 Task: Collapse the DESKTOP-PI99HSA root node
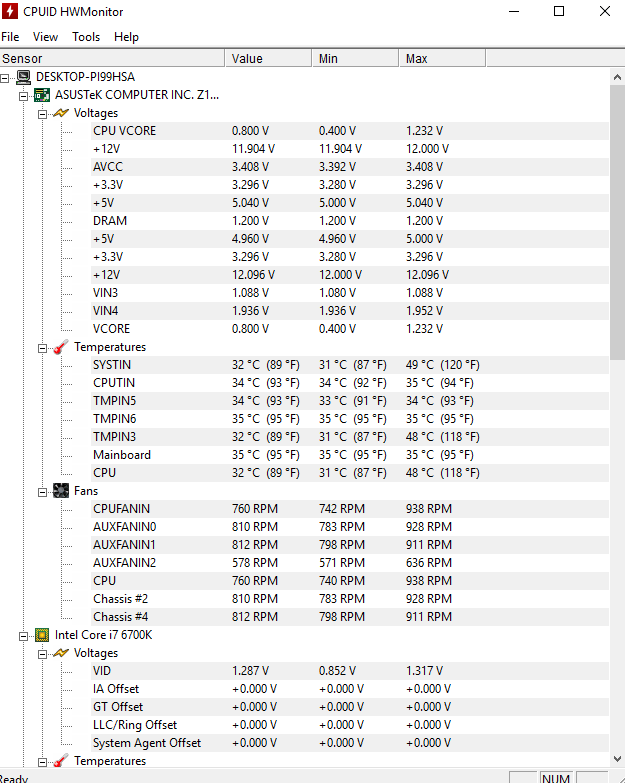point(4,78)
